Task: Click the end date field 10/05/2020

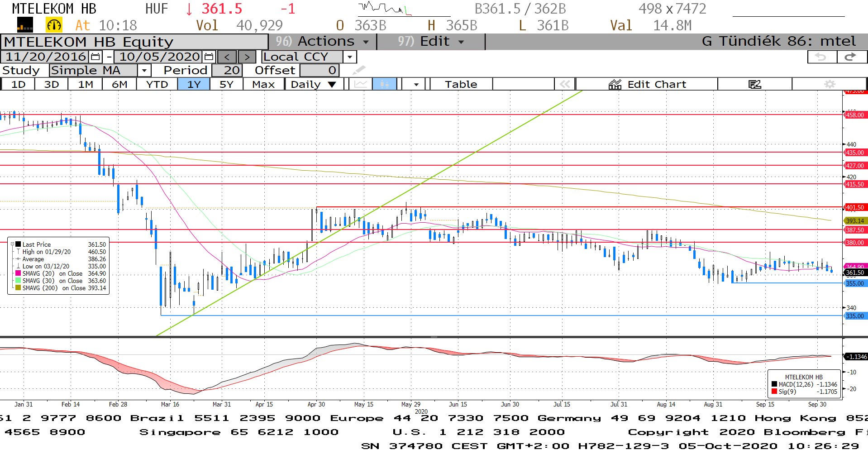Action: tap(159, 57)
